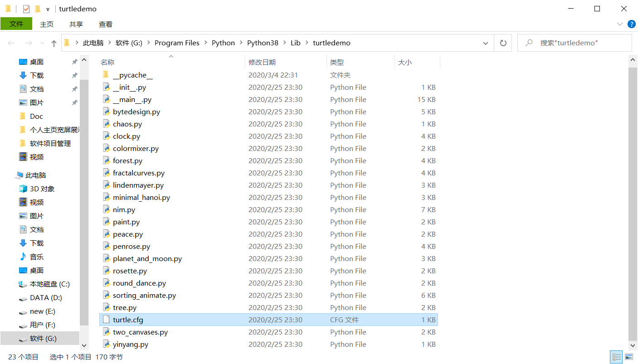This screenshot has width=638, height=364.
Task: Select the file two_canvases.py
Action: coord(140,332)
